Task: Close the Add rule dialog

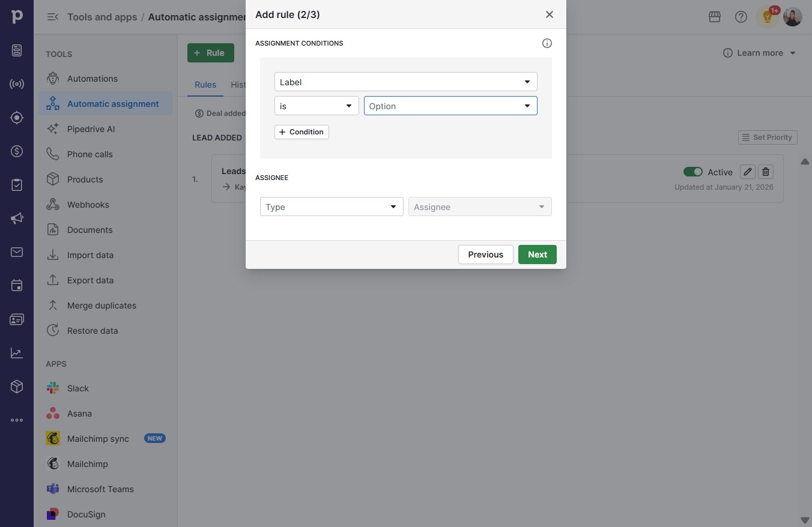Action: pos(549,14)
